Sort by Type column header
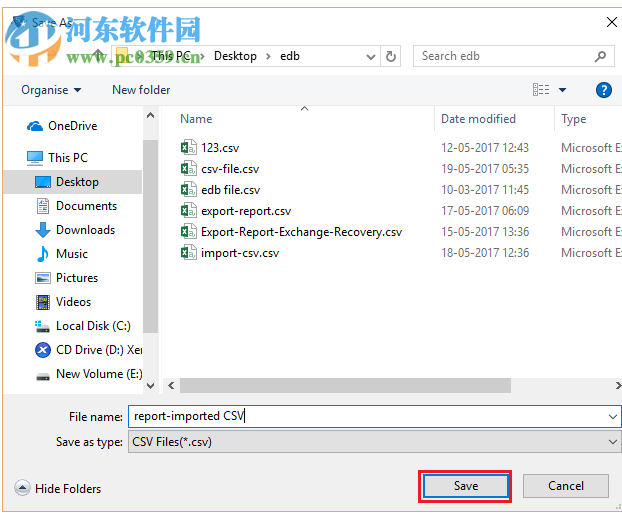 tap(574, 119)
